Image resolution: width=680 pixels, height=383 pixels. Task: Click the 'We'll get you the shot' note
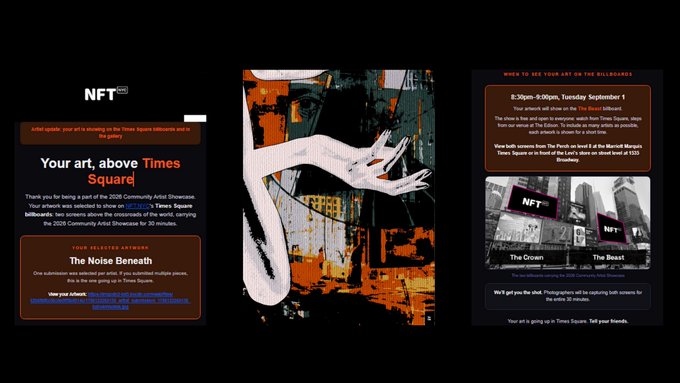(568, 296)
